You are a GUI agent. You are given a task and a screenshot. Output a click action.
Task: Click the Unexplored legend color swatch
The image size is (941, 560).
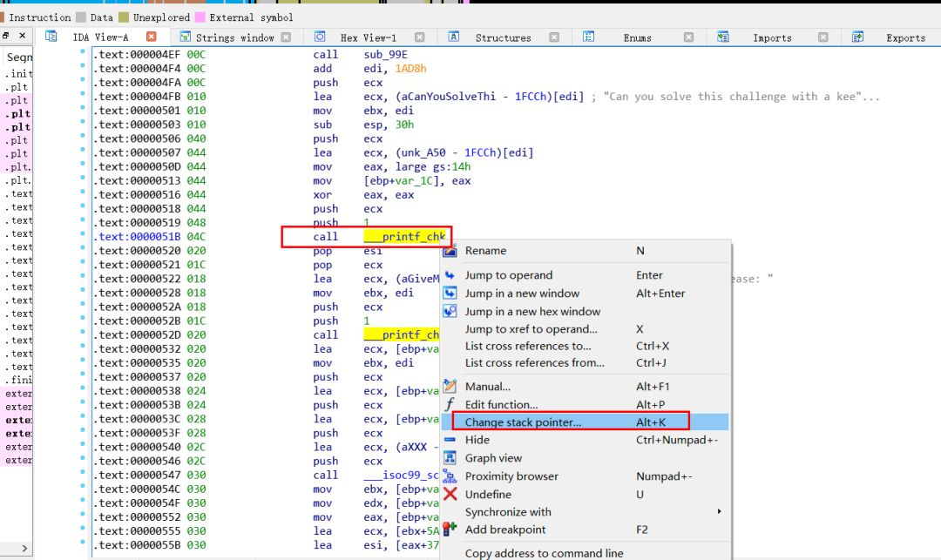point(125,17)
